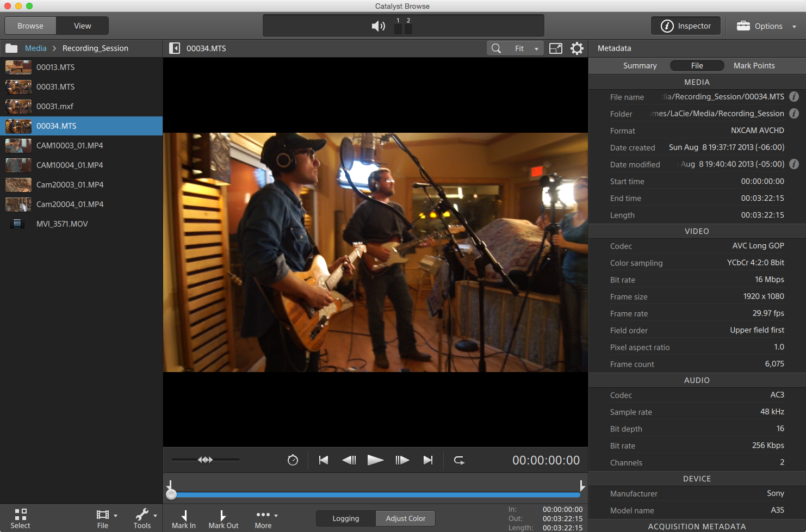
Task: Open the Mark Points tab
Action: coord(754,66)
